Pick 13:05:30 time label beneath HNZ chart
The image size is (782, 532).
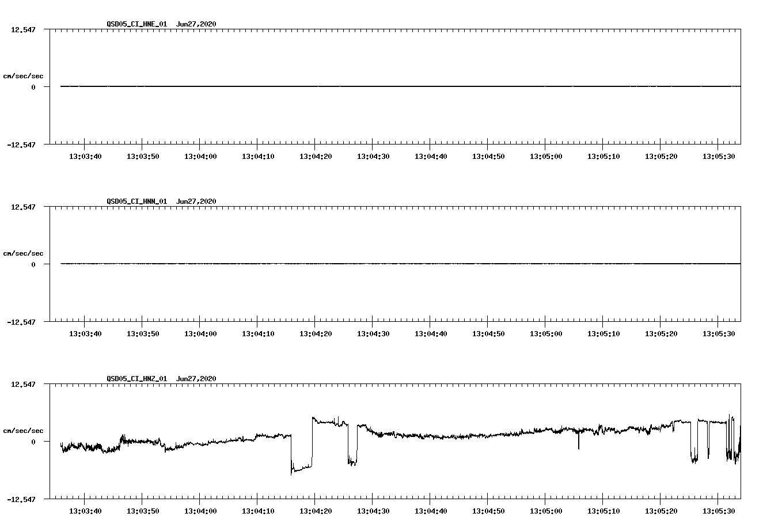point(719,511)
